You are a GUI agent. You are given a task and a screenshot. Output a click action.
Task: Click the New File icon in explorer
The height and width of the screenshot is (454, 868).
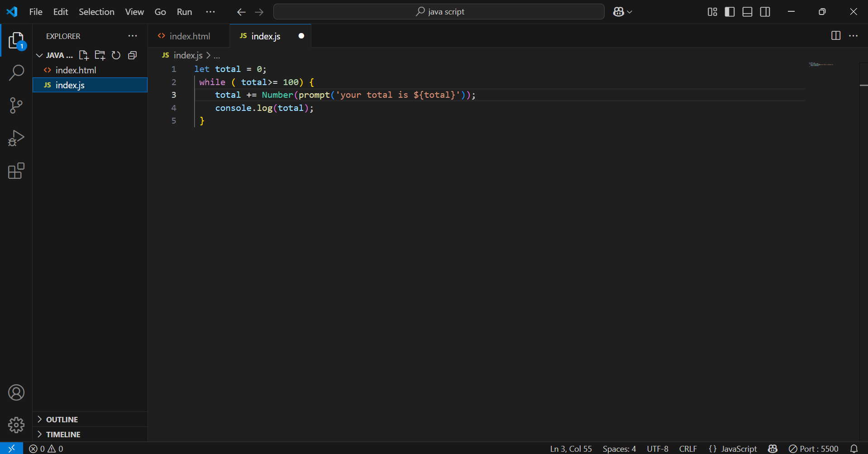coord(83,55)
